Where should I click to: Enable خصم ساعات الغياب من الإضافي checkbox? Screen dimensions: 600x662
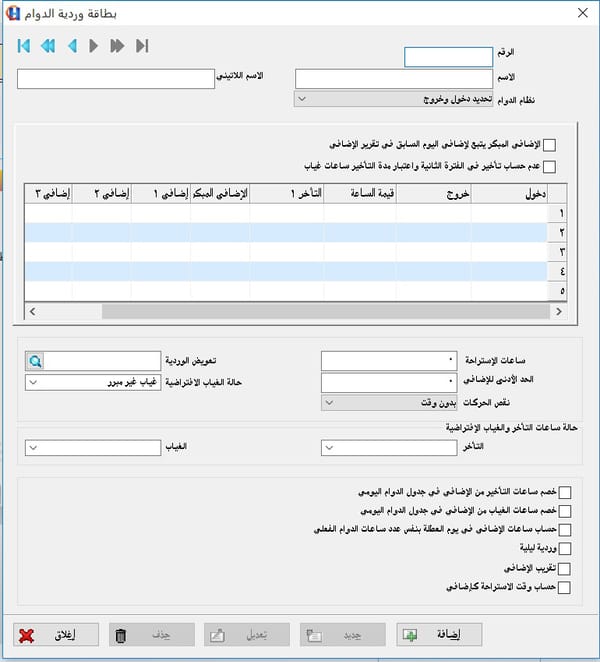point(565,511)
